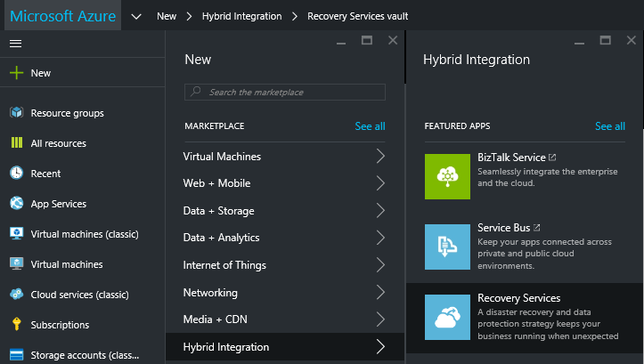Select Networking marketplace label

[210, 293]
